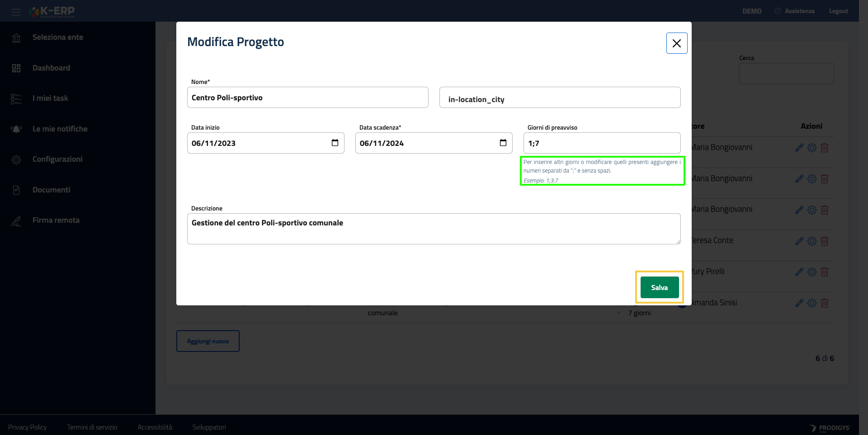Screen dimensions: 868x435
Task: Click the Seleziona ente building icon
Action: tap(16, 37)
